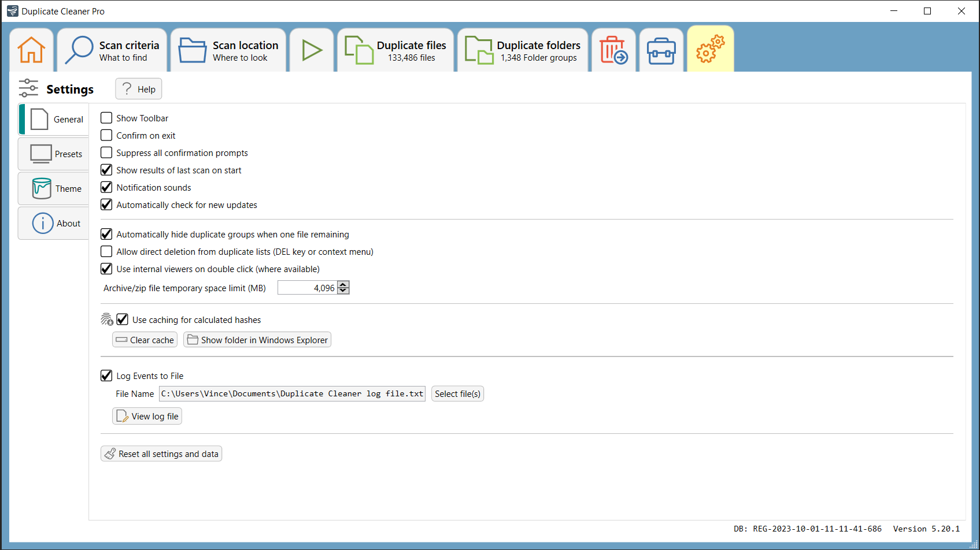The width and height of the screenshot is (980, 550).
Task: Click the Home icon in the toolbar
Action: coord(31,50)
